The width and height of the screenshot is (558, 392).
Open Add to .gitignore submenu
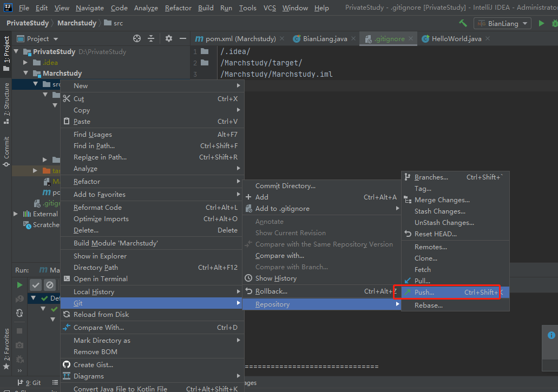(x=321, y=209)
